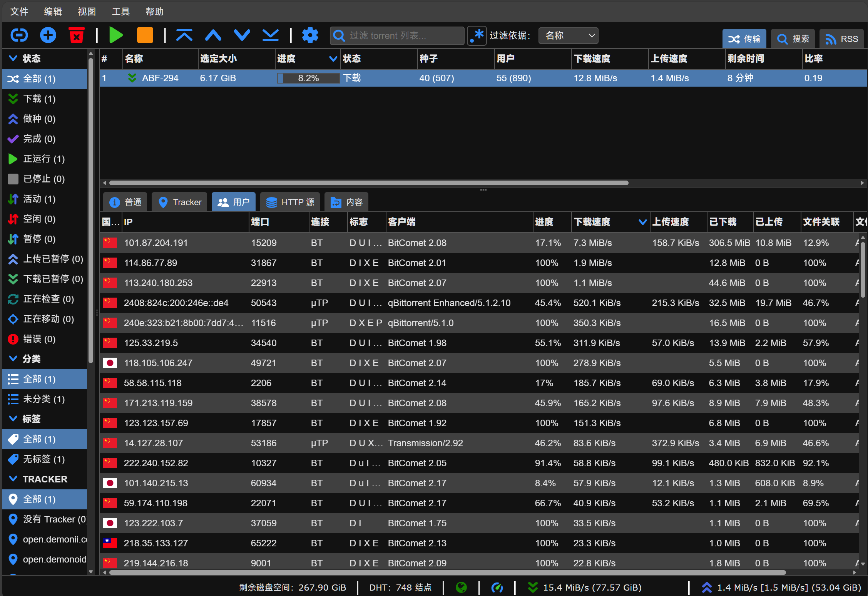This screenshot has width=868, height=596.
Task: Collapse the TRACKER sidebar section
Action: coord(13,479)
